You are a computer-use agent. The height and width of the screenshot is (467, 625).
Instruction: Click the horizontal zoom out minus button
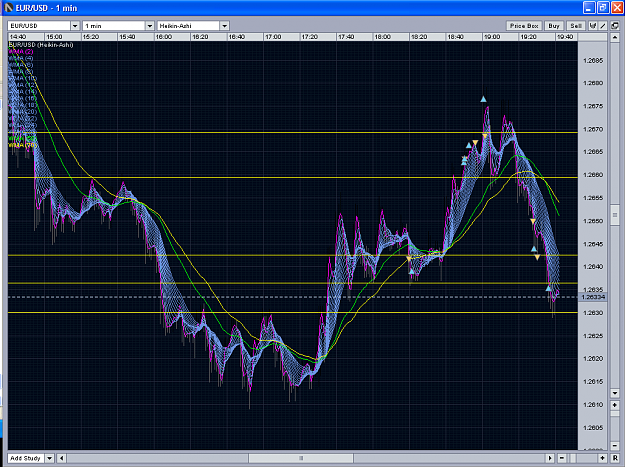click(x=562, y=458)
